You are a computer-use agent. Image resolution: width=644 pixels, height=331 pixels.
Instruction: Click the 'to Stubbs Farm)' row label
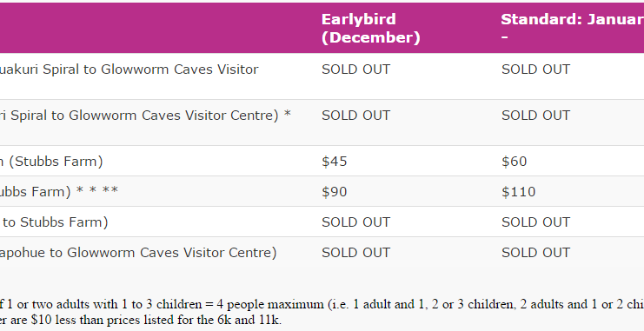(x=54, y=222)
